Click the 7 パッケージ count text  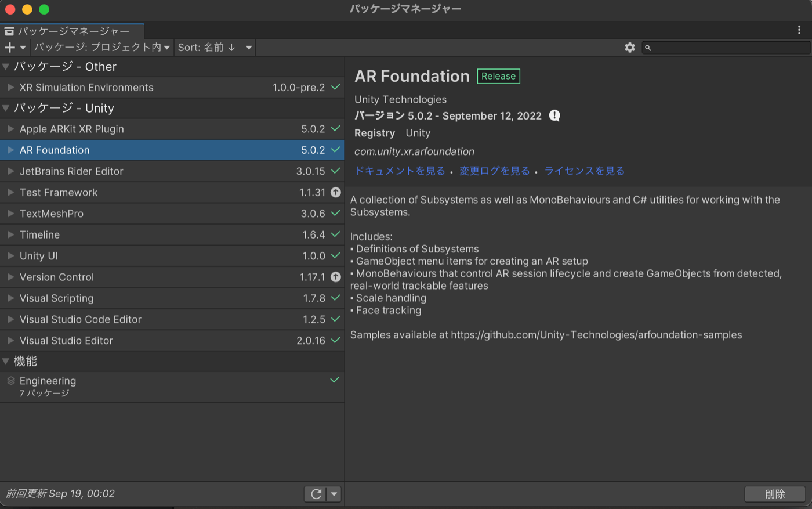(44, 394)
